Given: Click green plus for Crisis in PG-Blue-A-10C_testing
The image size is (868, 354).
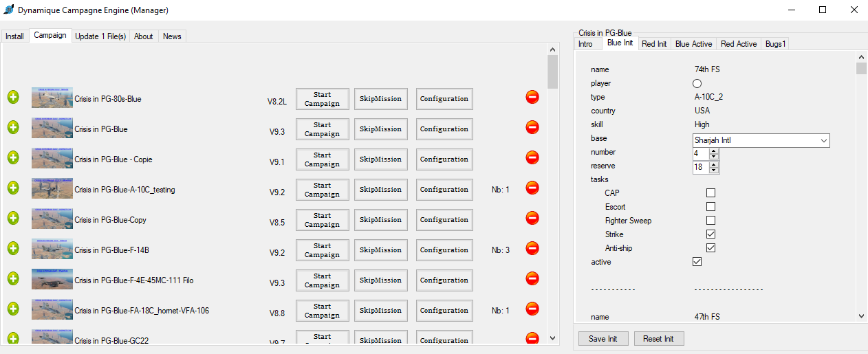Looking at the screenshot, I should tap(13, 188).
